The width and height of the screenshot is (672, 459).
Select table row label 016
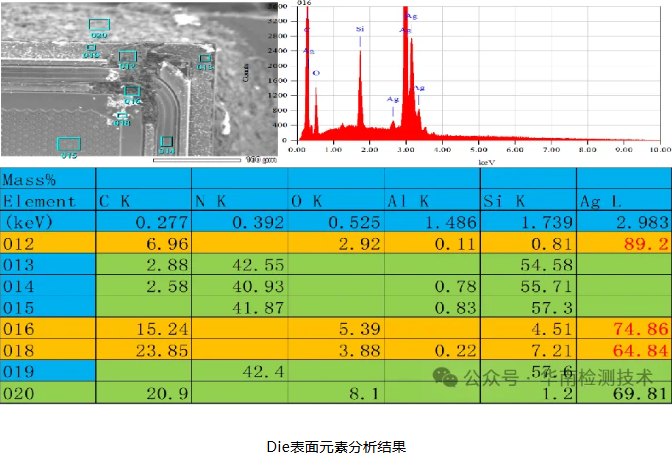tap(48, 328)
